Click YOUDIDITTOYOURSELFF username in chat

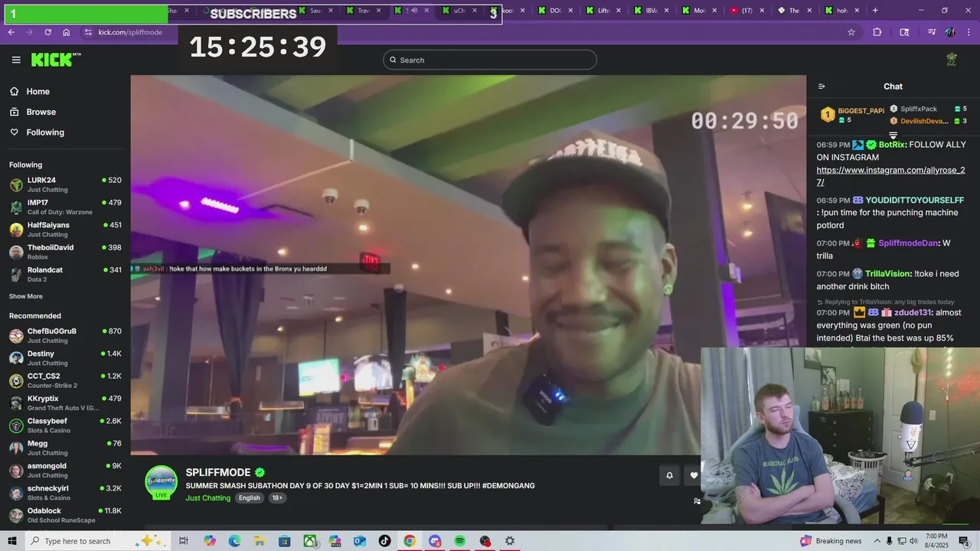coord(913,201)
